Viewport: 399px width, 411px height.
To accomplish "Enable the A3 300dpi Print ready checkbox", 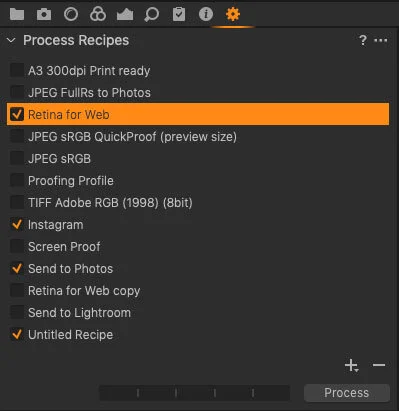I will 17,70.
